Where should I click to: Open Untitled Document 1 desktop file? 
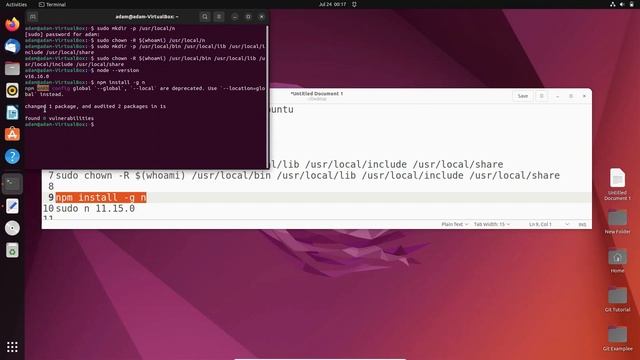(617, 184)
